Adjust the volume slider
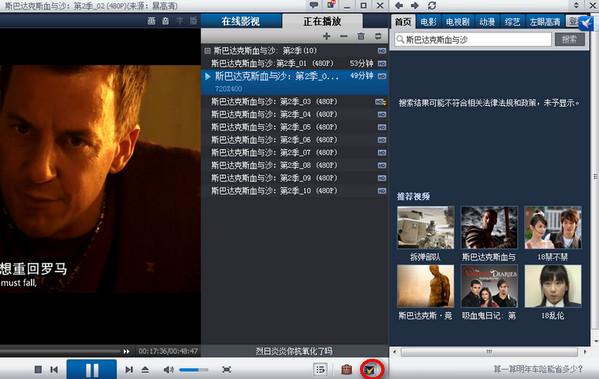599x379 pixels. [x=194, y=370]
